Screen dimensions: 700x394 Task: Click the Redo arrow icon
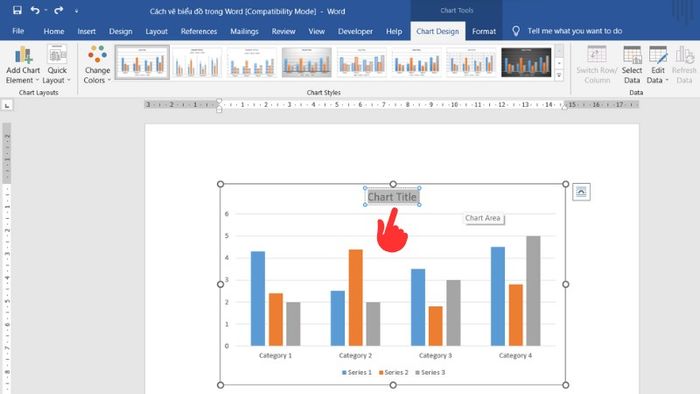point(58,10)
